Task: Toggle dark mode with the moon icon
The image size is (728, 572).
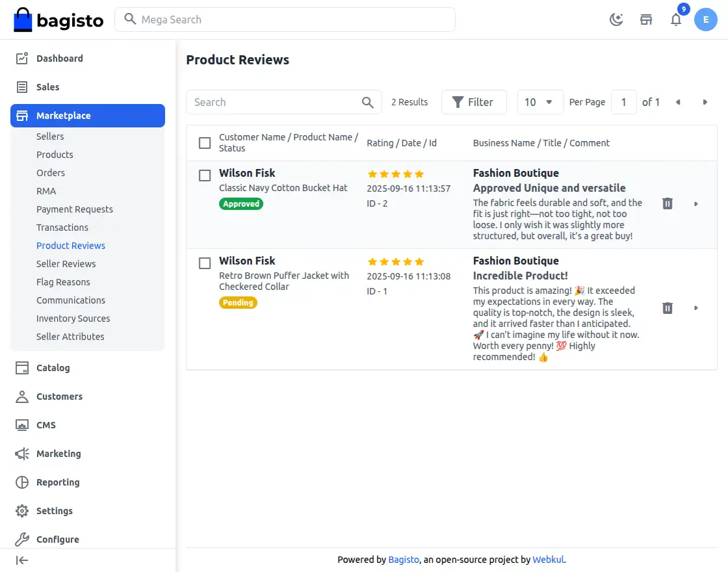Action: tap(616, 19)
